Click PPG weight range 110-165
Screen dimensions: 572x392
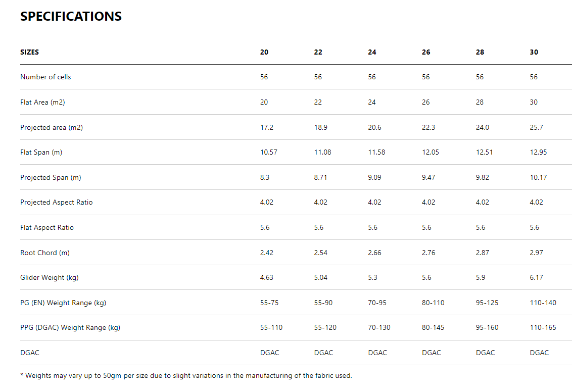(543, 327)
